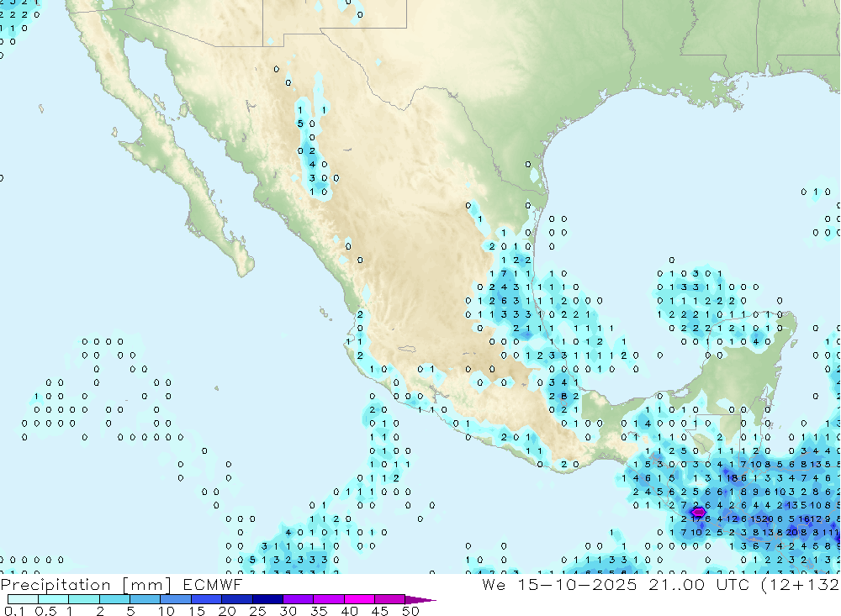This screenshot has width=841, height=616.
Task: Click the "Precipitation" title word
Action: click(x=56, y=585)
